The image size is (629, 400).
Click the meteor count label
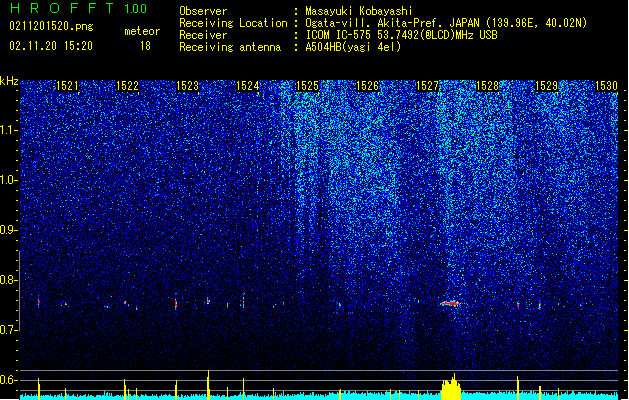142,31
